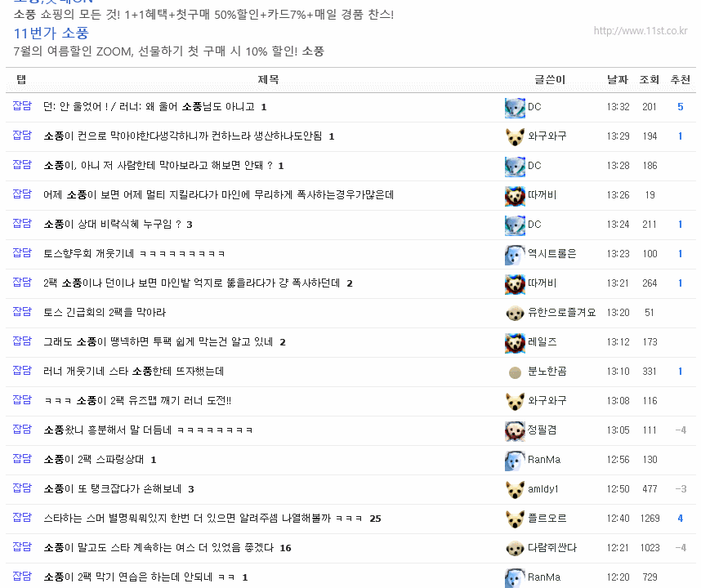The image size is (701, 588).
Task: Click the 제목 column header
Action: click(268, 79)
